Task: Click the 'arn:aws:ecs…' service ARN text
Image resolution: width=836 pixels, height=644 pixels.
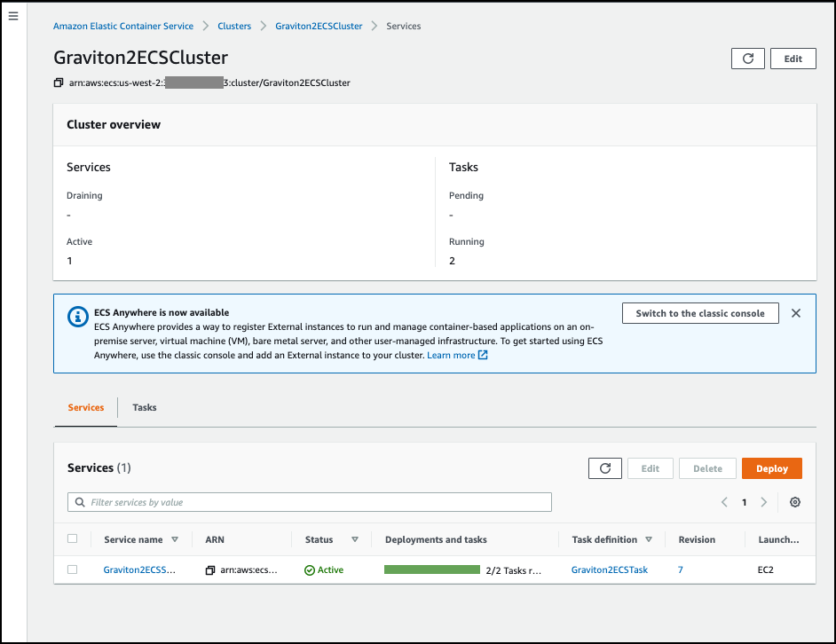Action: click(249, 569)
